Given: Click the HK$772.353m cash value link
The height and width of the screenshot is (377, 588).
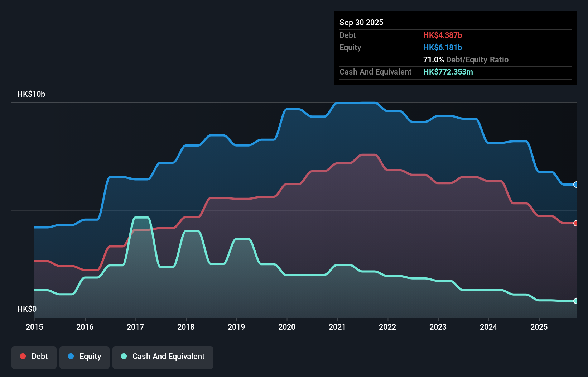Looking at the screenshot, I should (448, 72).
